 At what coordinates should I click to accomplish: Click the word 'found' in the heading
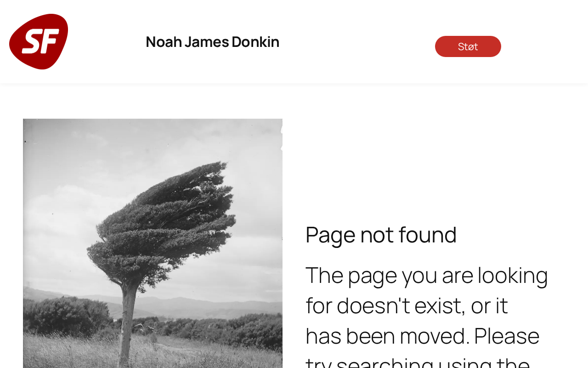[427, 235]
